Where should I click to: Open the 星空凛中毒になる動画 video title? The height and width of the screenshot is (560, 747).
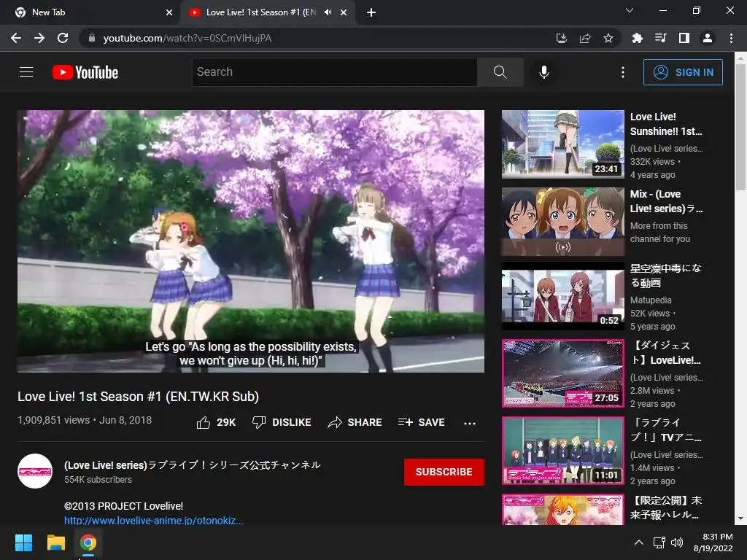coord(665,275)
